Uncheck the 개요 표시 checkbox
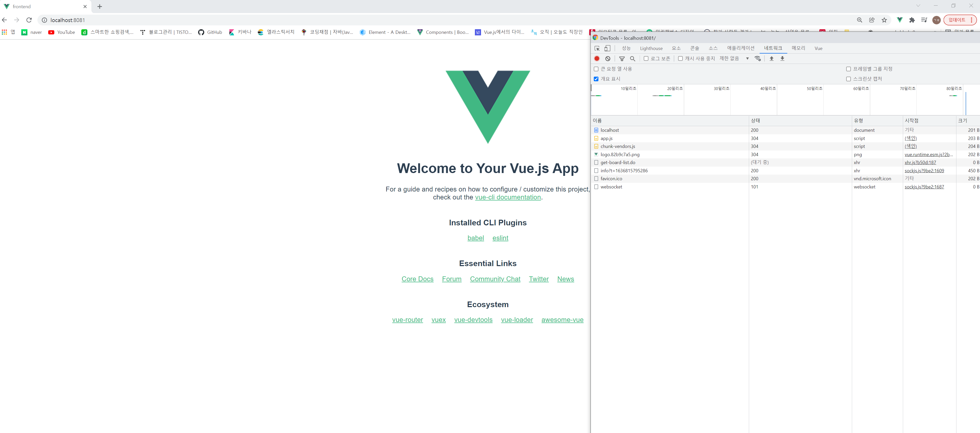 click(x=596, y=79)
